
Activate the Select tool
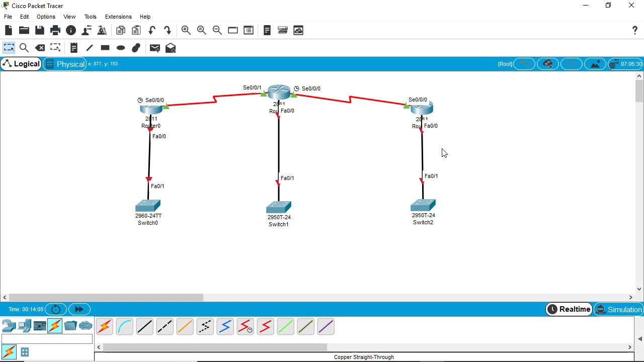coord(9,48)
